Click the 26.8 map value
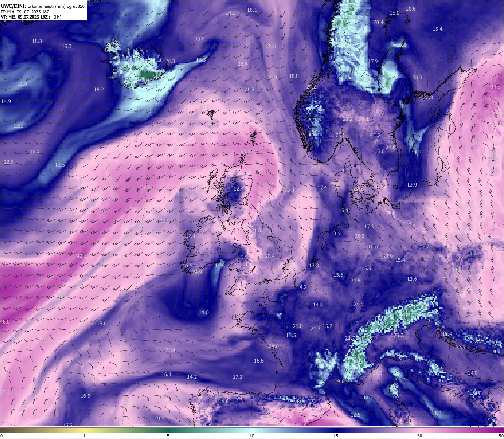The image size is (504, 439). pyautogui.click(x=391, y=147)
